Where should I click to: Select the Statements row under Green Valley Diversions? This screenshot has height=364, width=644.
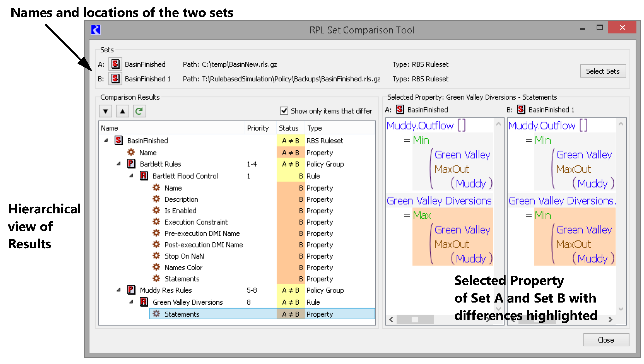point(182,314)
